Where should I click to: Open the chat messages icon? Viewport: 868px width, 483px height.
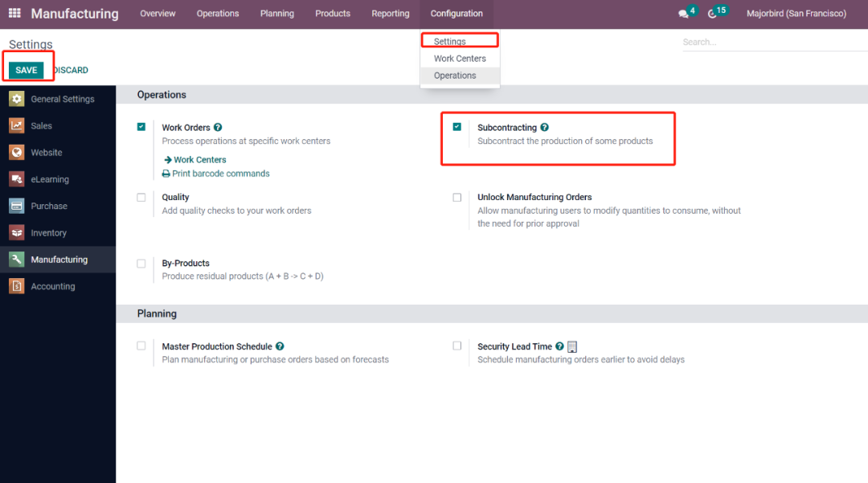(x=683, y=14)
